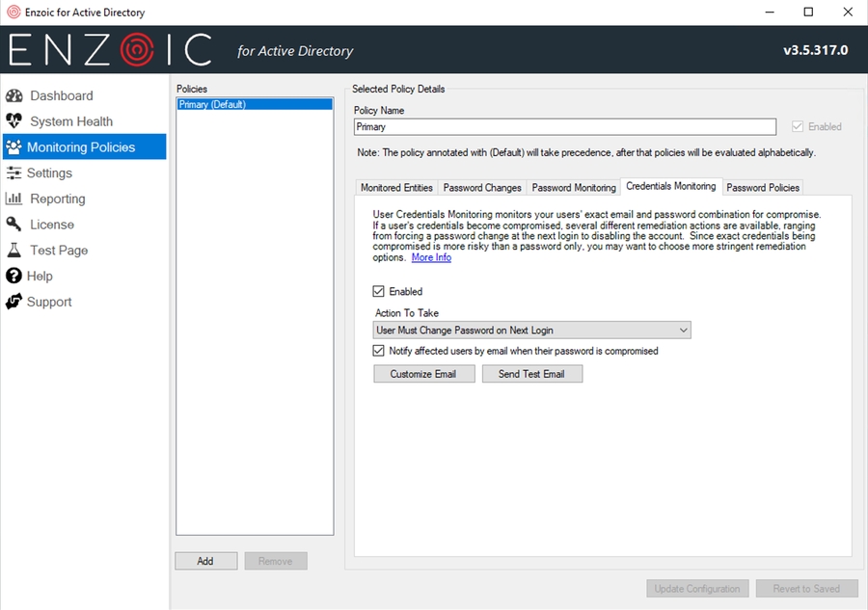The height and width of the screenshot is (610, 868).
Task: Click the Policy Name text field
Action: [x=564, y=127]
